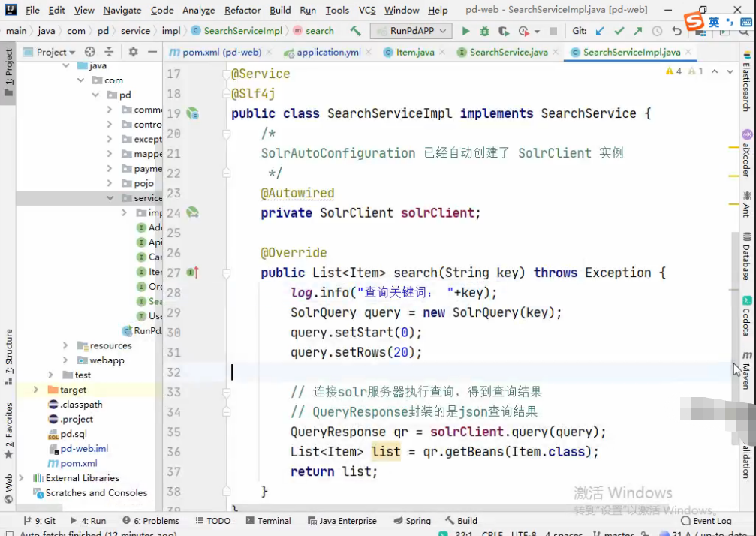The width and height of the screenshot is (756, 536).
Task: Open the VCS menu
Action: [x=367, y=10]
